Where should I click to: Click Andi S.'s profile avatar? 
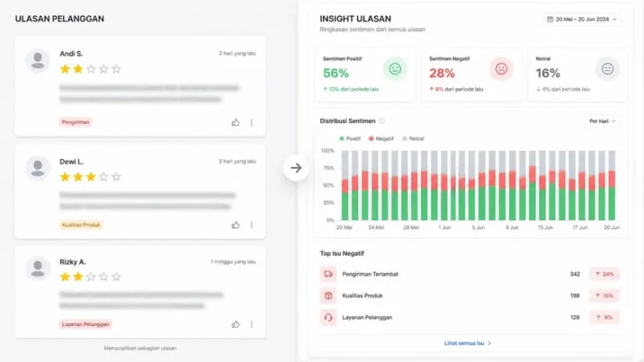38,60
